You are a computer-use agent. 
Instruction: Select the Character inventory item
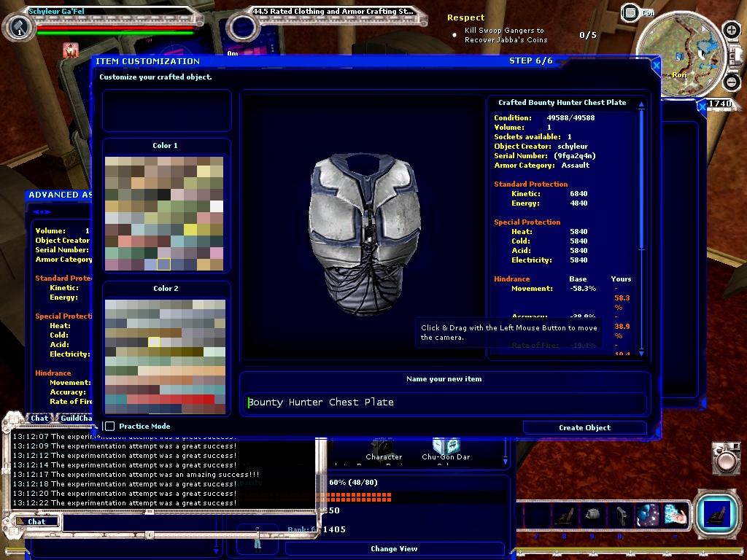(x=384, y=448)
